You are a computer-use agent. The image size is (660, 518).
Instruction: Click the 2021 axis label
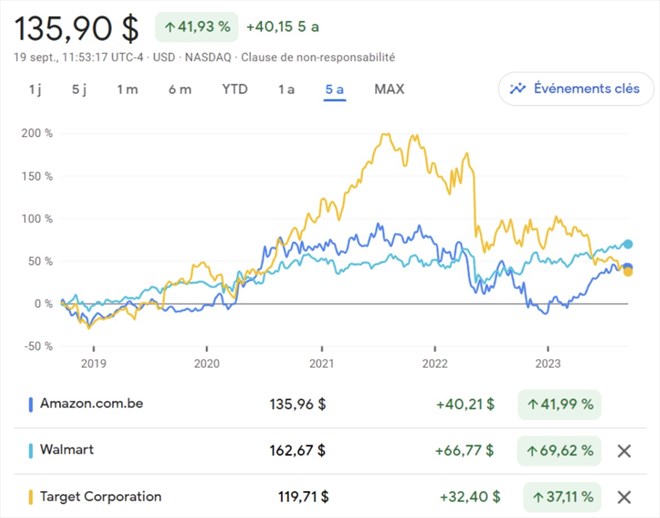pos(322,364)
